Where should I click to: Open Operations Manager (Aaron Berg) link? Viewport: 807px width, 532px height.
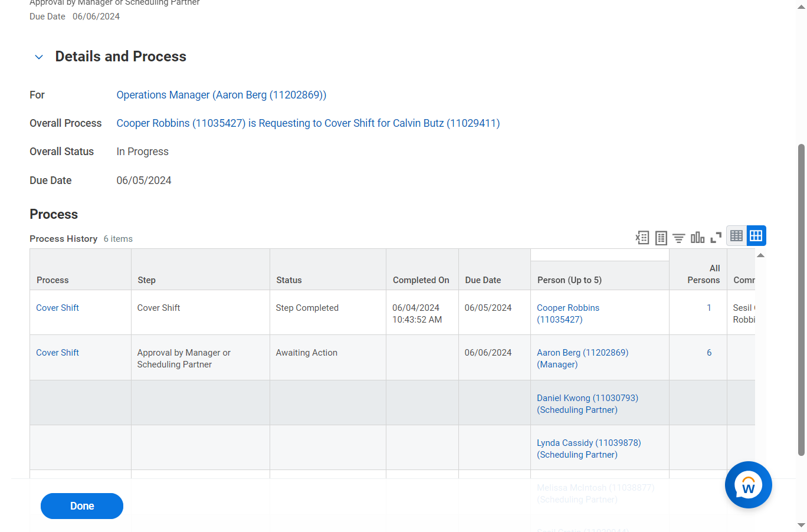pyautogui.click(x=221, y=95)
